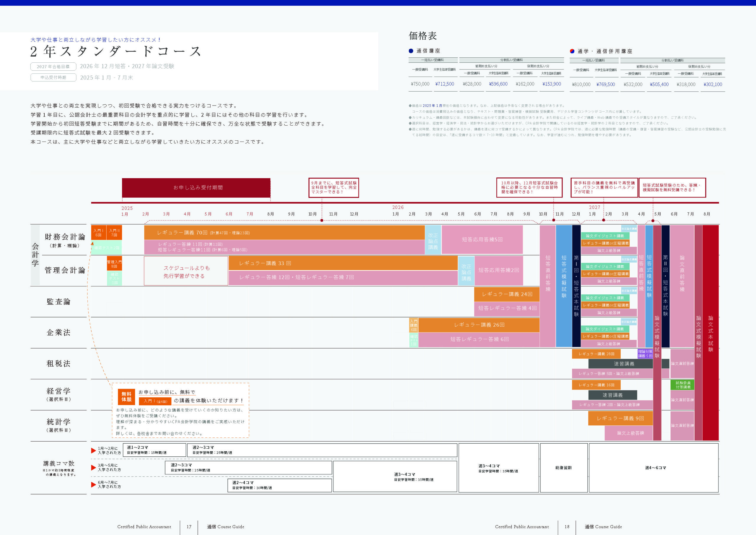Click price ¥505,400
This screenshot has height=535, width=756.
click(x=659, y=84)
